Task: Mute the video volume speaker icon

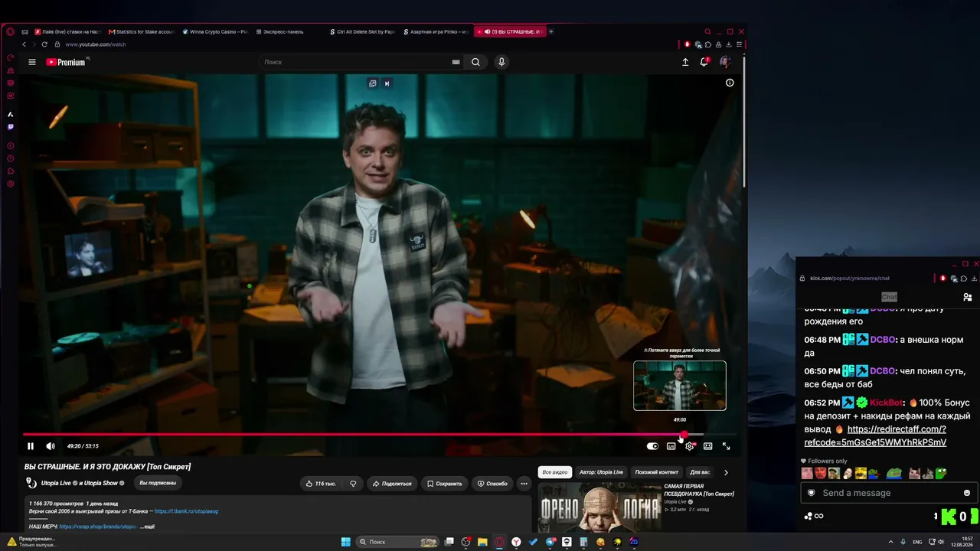Action: [51, 446]
